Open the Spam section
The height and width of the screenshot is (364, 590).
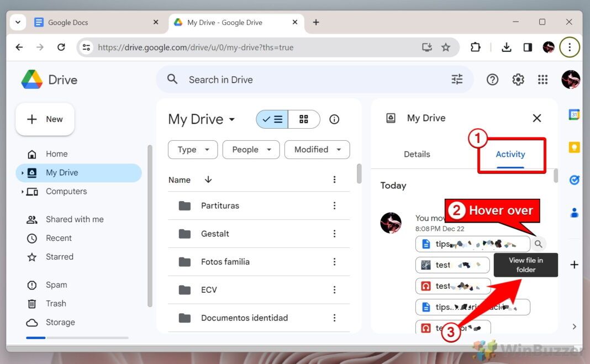tap(79, 285)
